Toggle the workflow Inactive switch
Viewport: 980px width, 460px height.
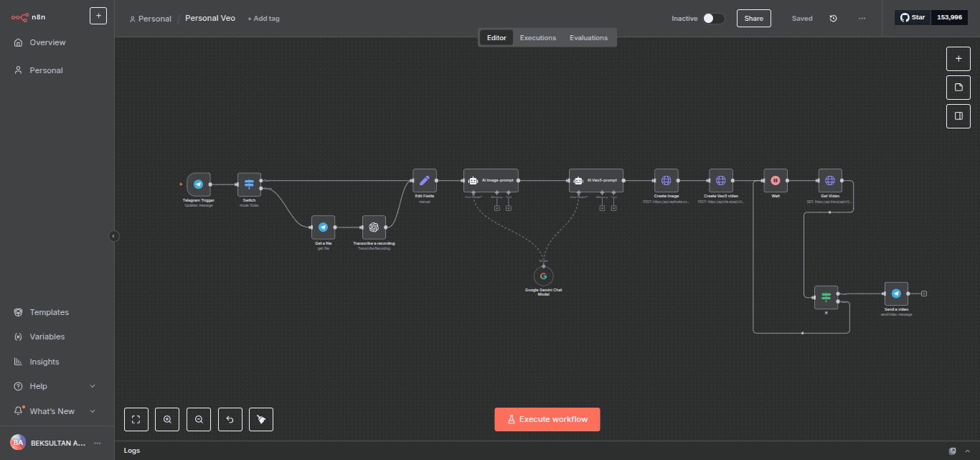coord(713,19)
